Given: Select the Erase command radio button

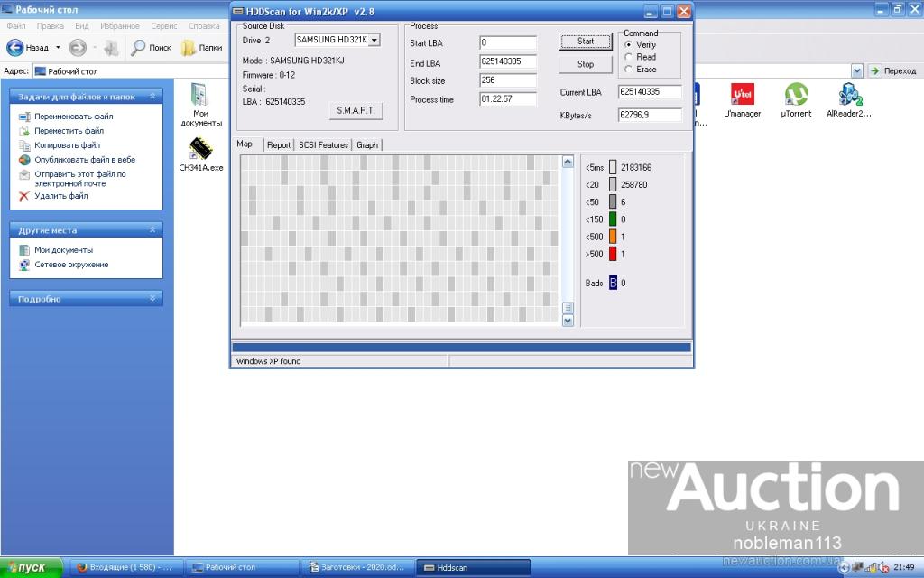Looking at the screenshot, I should (628, 70).
